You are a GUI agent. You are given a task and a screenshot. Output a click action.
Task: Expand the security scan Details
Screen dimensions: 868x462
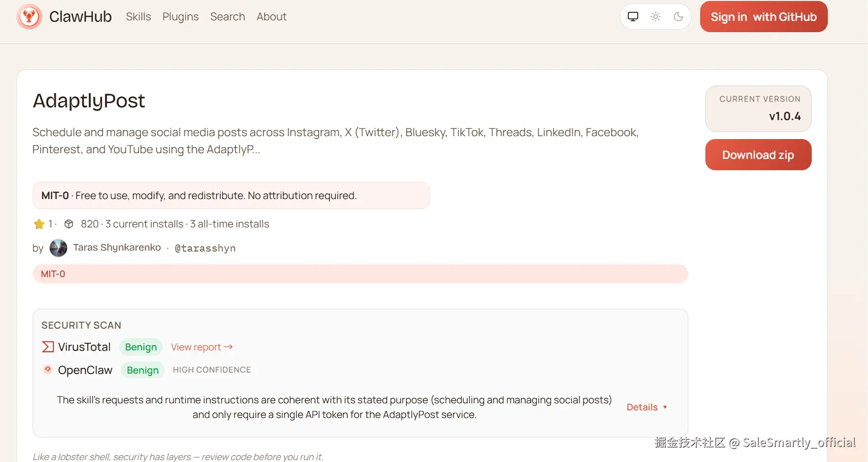pyautogui.click(x=642, y=407)
